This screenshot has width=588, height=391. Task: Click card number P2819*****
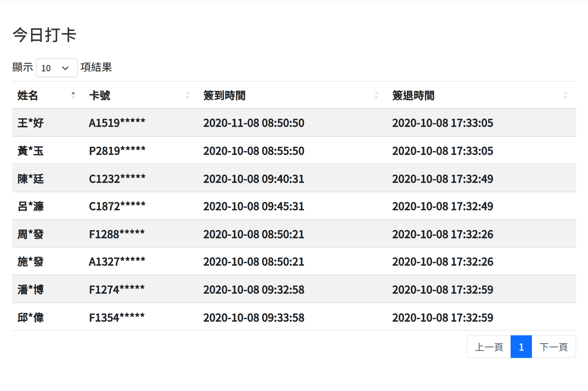point(117,151)
